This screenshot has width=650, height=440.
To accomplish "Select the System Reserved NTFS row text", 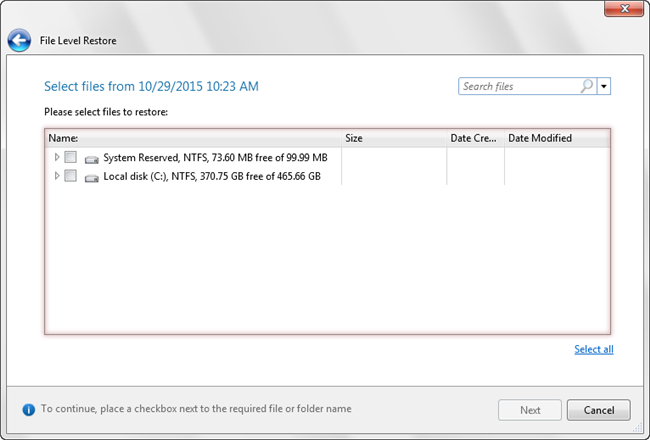I will [222, 157].
